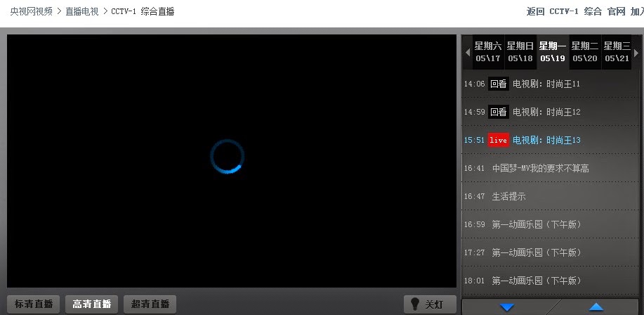The image size is (644, 315).
Task: Select the 星期日 05\18 date tab
Action: 520,52
